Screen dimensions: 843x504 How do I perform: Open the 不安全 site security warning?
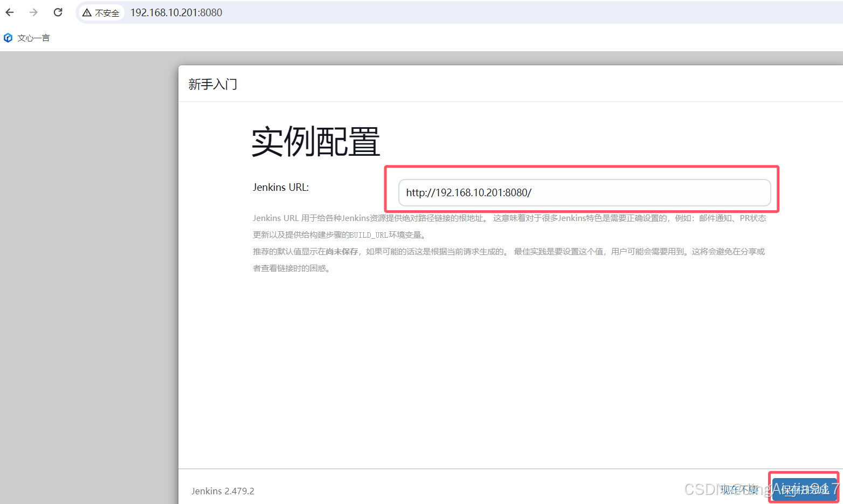101,12
